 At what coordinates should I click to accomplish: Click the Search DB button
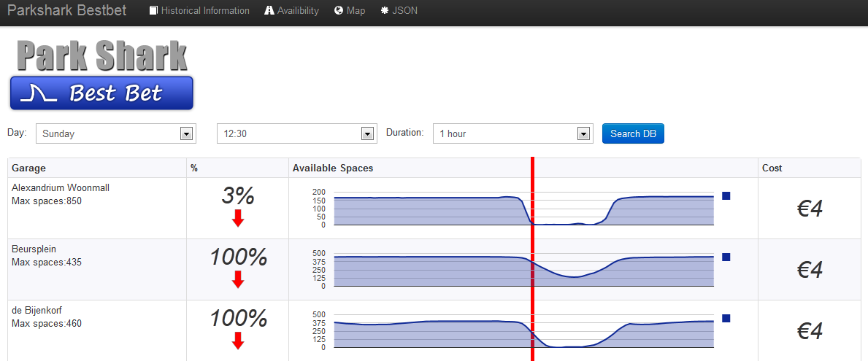tap(633, 133)
